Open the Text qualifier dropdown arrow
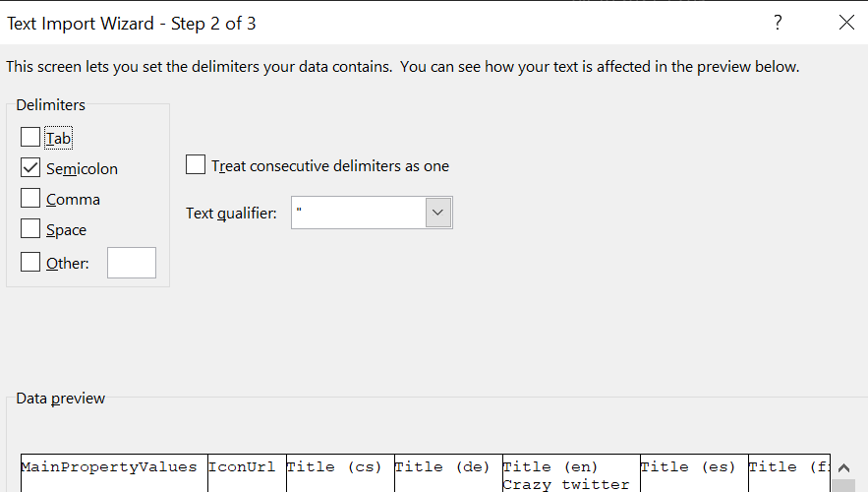868x492 pixels. pyautogui.click(x=437, y=213)
